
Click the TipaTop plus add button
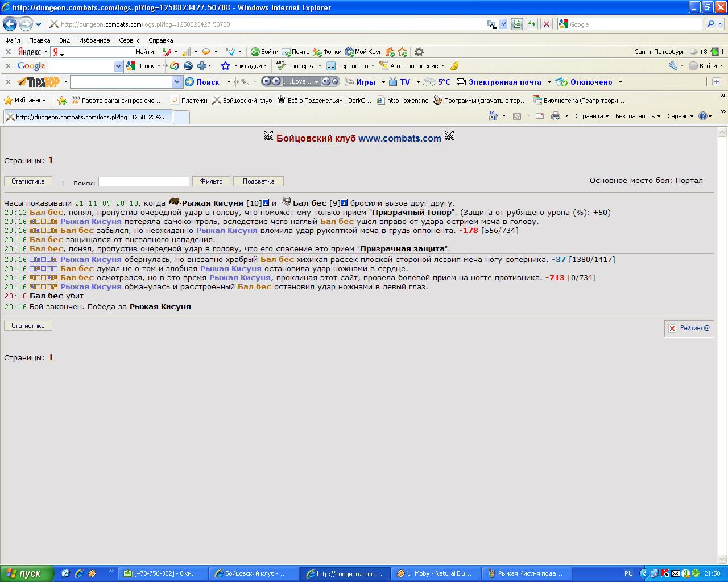[716, 82]
